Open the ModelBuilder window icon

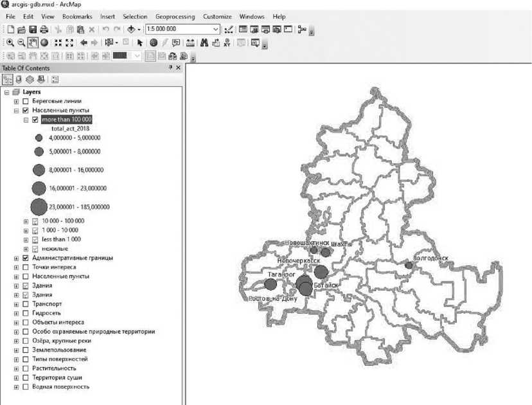tap(301, 30)
